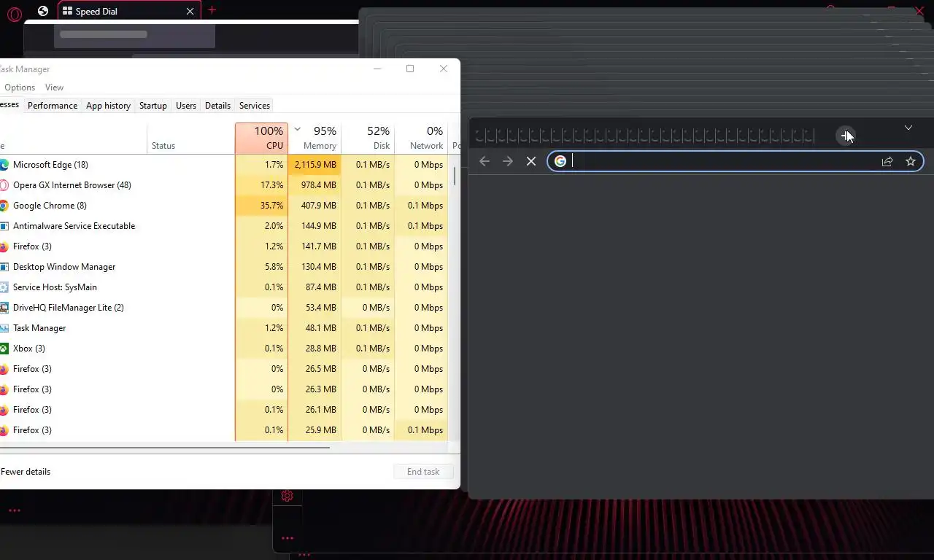Expand Chrome's tab search chevron
The image size is (934, 560).
[908, 128]
